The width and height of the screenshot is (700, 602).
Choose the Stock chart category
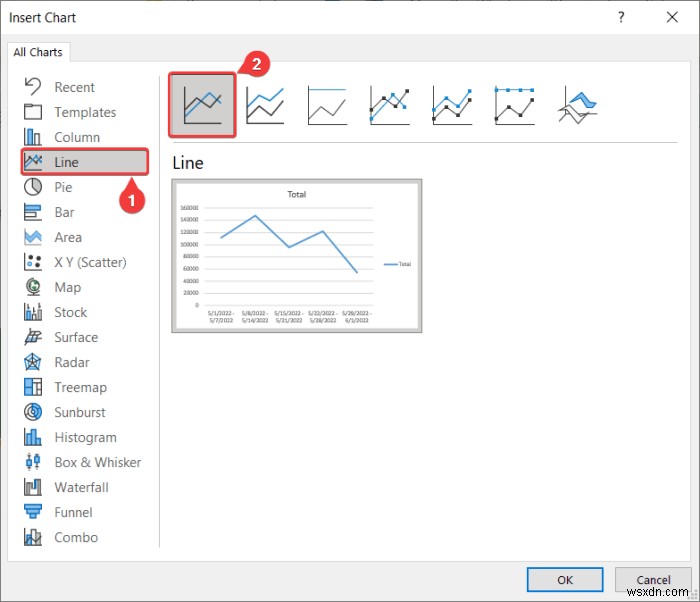(84, 312)
